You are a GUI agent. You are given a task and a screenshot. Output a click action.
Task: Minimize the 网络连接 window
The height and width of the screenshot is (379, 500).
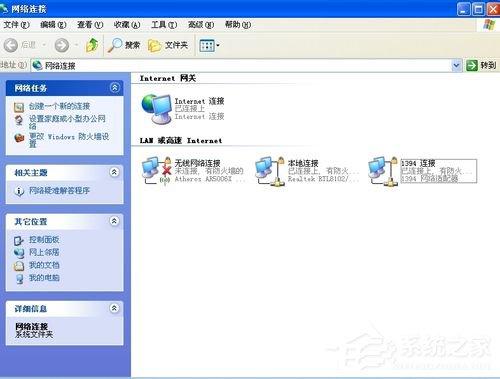(x=464, y=9)
